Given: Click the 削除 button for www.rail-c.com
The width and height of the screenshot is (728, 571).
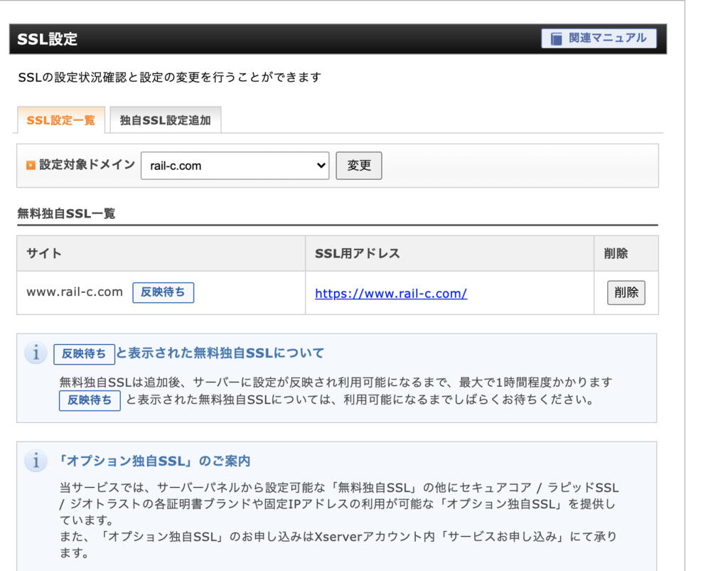Looking at the screenshot, I should coord(626,292).
